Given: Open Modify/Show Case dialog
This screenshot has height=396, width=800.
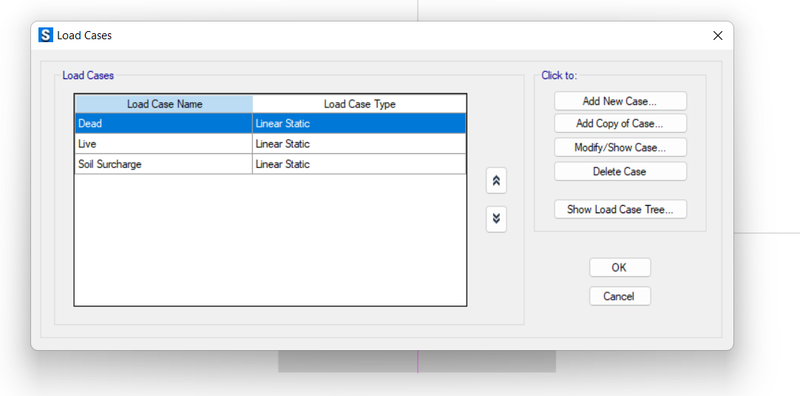Looking at the screenshot, I should [620, 148].
